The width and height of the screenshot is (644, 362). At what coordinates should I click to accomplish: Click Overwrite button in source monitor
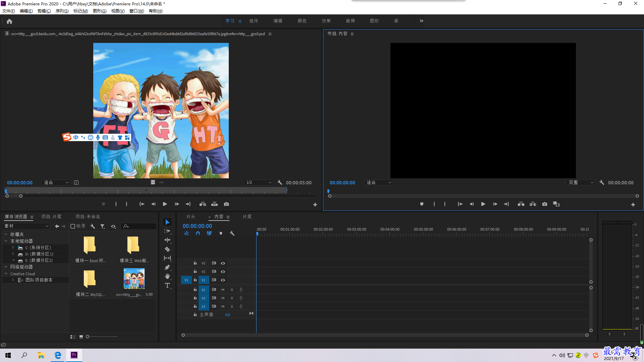coord(215,204)
